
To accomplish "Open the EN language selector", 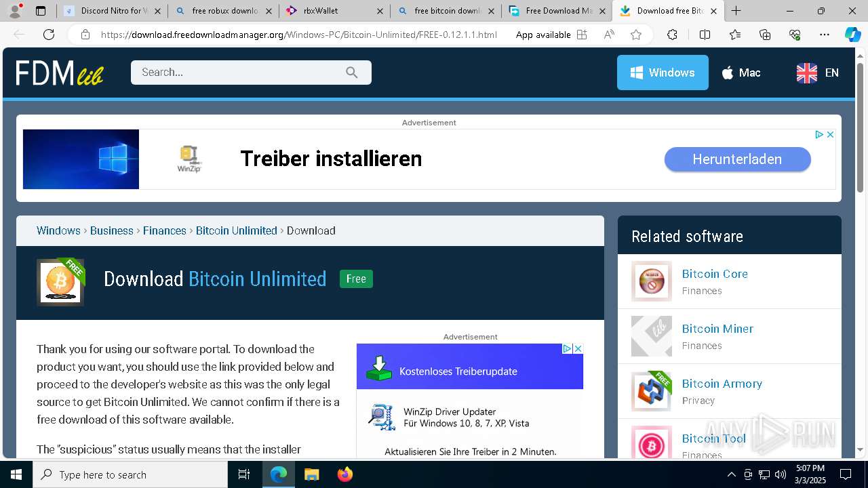I will coord(818,73).
